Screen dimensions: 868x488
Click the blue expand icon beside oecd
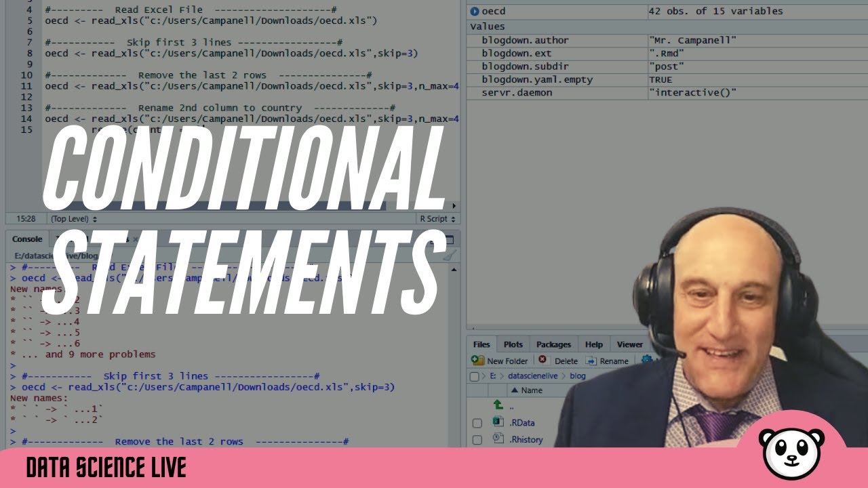[x=475, y=11]
